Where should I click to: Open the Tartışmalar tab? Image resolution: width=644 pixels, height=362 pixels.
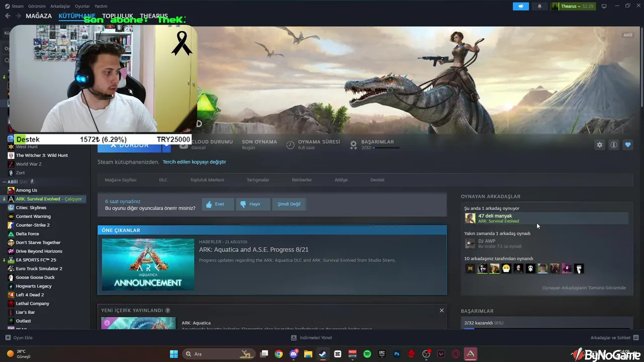point(258,180)
